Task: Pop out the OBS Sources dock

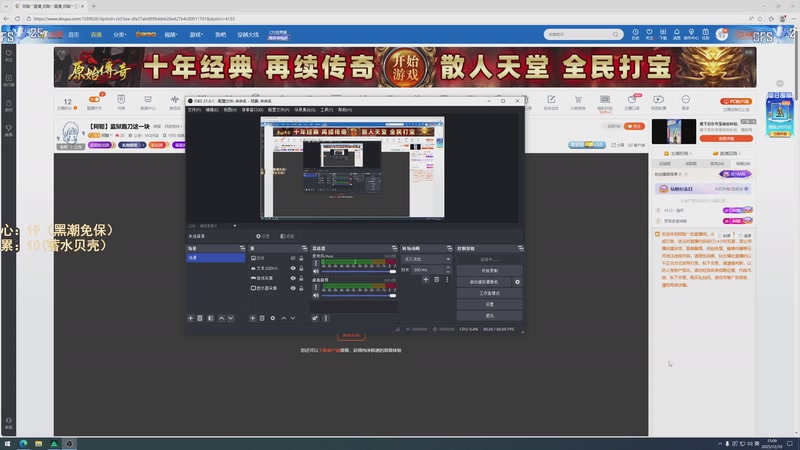Action: point(304,248)
